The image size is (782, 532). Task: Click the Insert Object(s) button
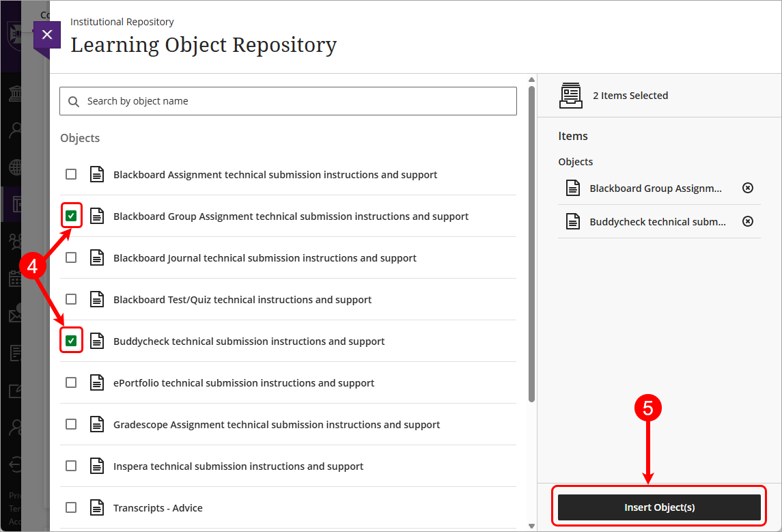click(x=659, y=507)
